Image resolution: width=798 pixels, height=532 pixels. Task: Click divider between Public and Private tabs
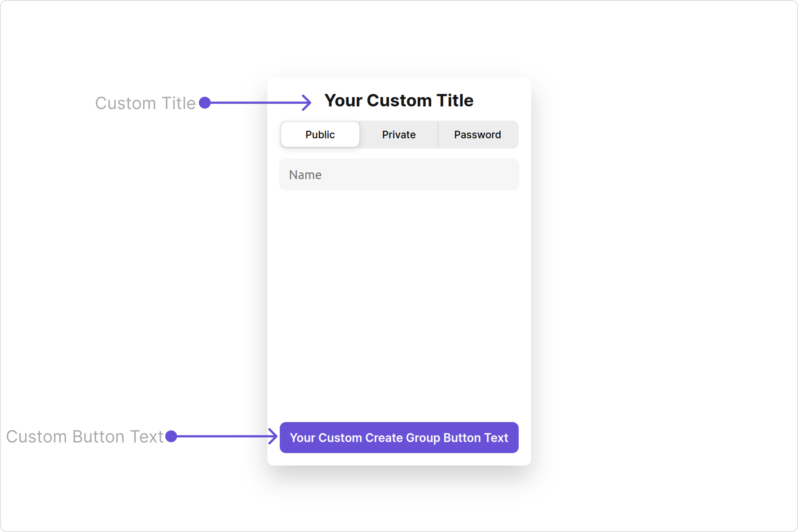360,135
